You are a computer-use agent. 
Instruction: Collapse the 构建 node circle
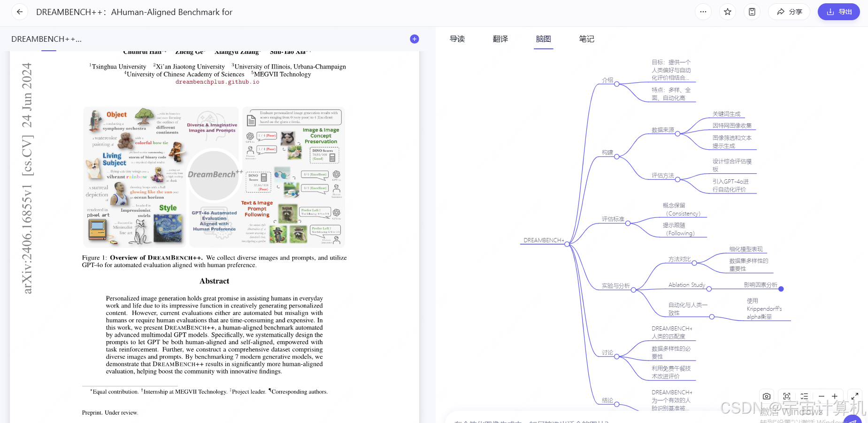pyautogui.click(x=617, y=156)
